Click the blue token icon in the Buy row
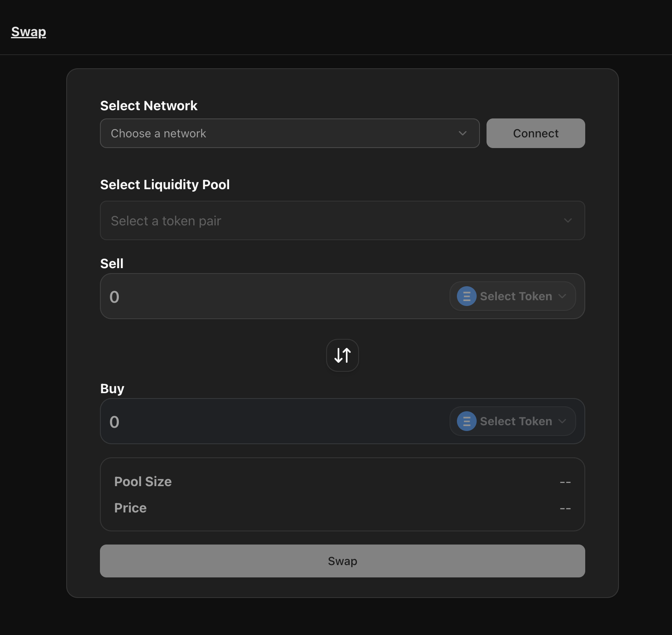Image resolution: width=672 pixels, height=635 pixels. 466,421
